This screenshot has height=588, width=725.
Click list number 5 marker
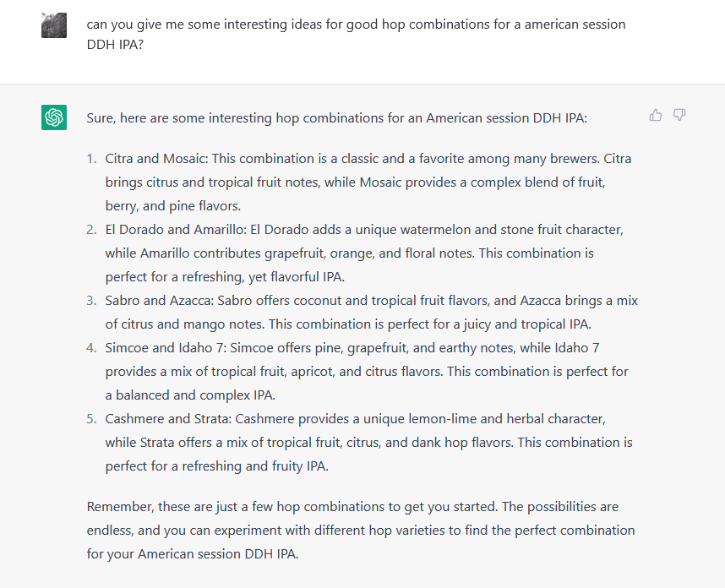pos(91,419)
